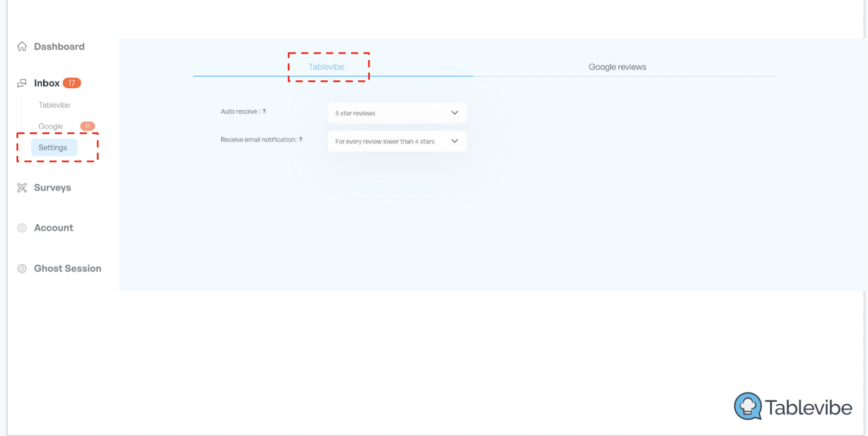Click the Dashboard home icon

(22, 46)
